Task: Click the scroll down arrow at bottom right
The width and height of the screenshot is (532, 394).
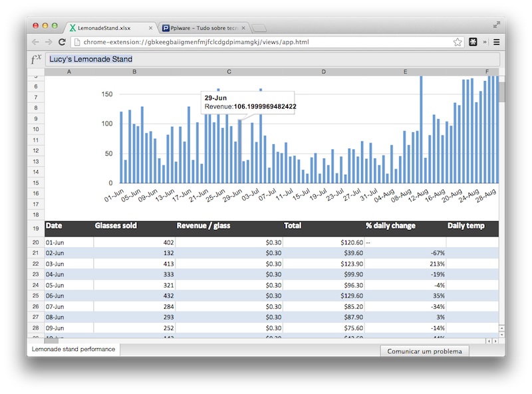Action: (501, 335)
